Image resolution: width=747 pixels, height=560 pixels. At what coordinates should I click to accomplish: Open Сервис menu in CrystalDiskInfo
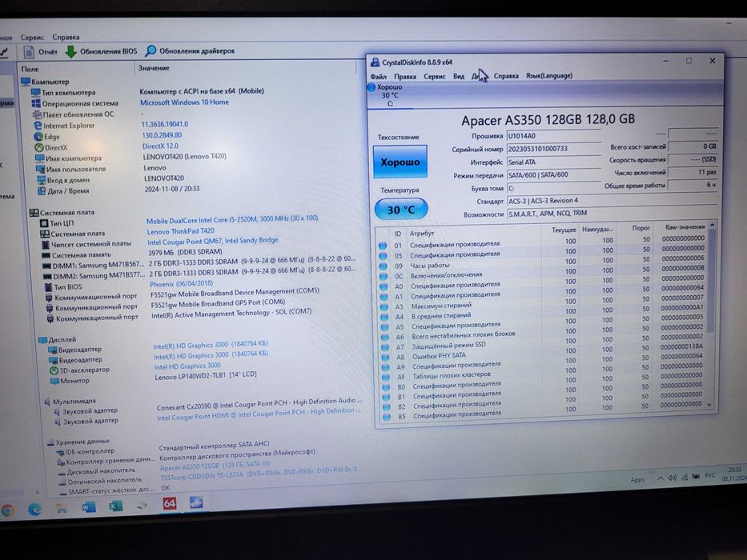[x=435, y=76]
